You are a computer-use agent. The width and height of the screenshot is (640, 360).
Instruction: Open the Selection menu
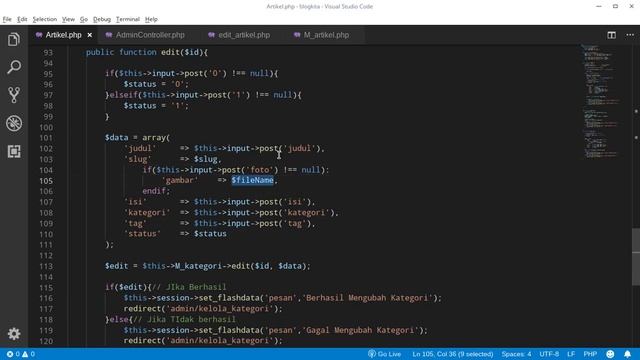[x=44, y=19]
